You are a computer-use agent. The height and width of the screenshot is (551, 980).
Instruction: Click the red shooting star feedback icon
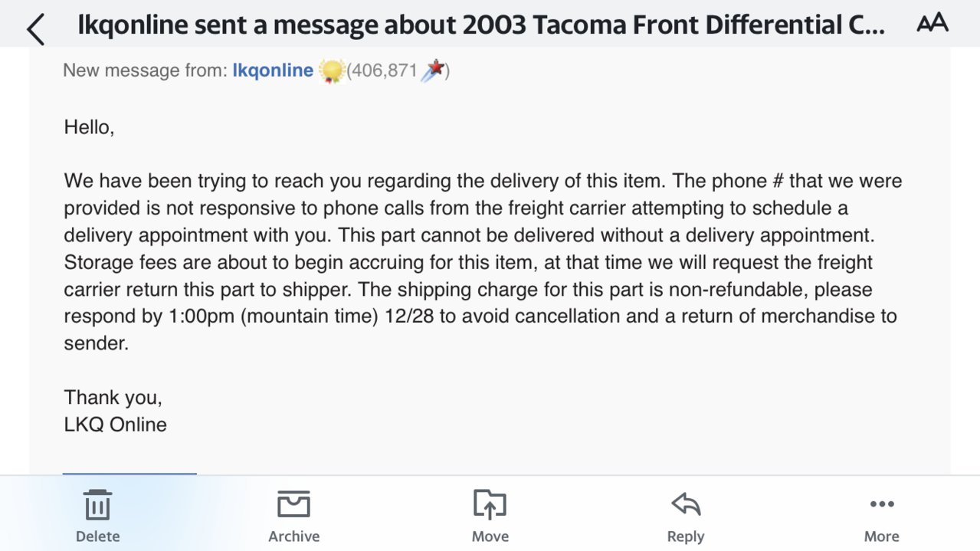coord(433,71)
